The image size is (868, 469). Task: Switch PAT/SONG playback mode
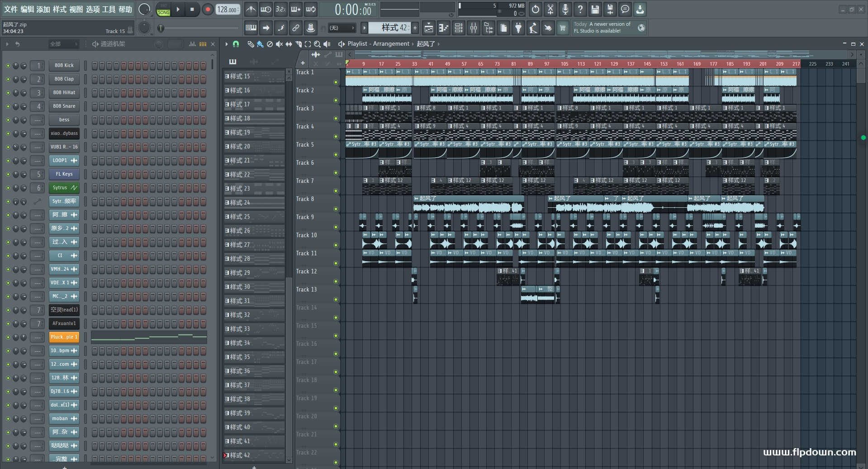tap(163, 10)
